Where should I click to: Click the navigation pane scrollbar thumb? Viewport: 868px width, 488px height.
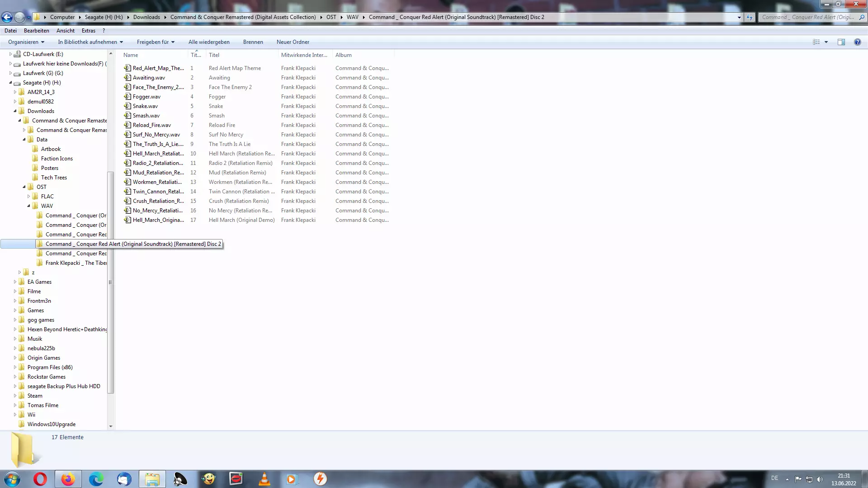[110, 282]
